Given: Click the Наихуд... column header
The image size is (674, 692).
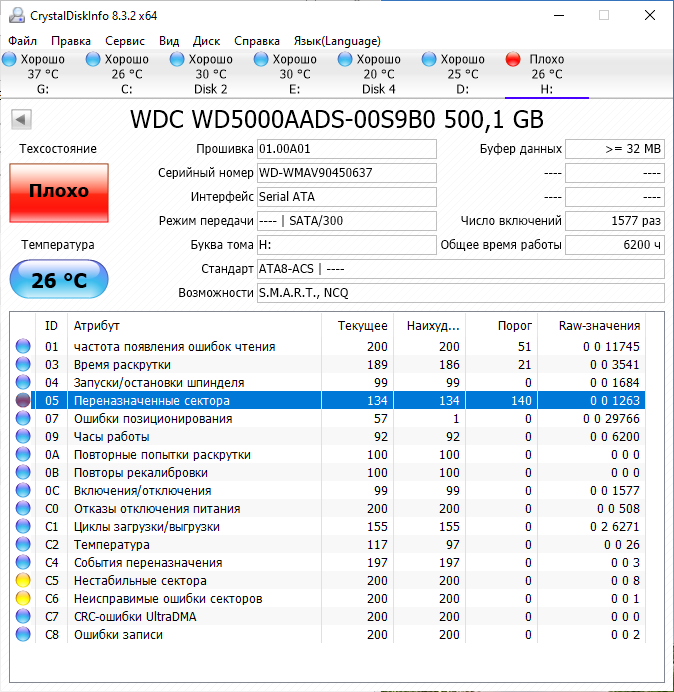Looking at the screenshot, I should pyautogui.click(x=429, y=326).
